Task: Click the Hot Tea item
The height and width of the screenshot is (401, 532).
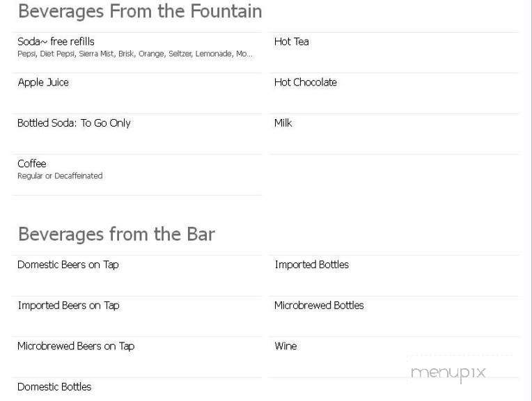Action: click(292, 42)
